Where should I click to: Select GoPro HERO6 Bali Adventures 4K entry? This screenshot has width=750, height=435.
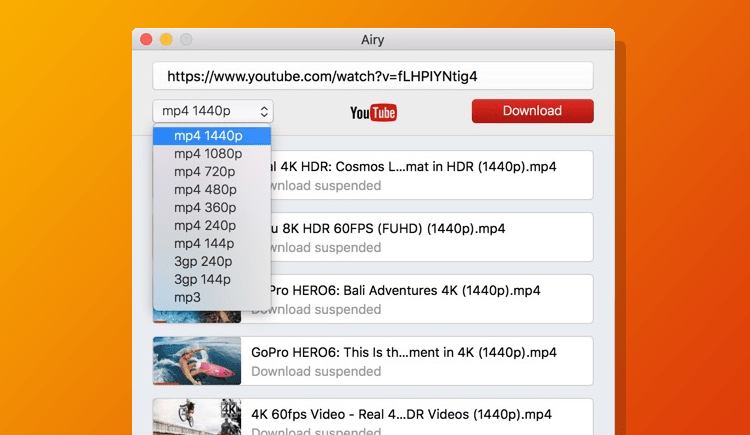[432, 299]
